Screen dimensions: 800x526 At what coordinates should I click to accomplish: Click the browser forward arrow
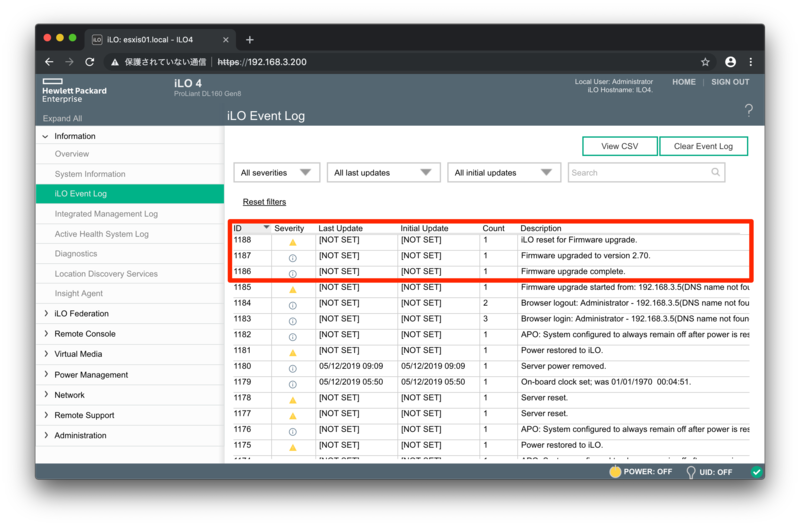click(69, 62)
